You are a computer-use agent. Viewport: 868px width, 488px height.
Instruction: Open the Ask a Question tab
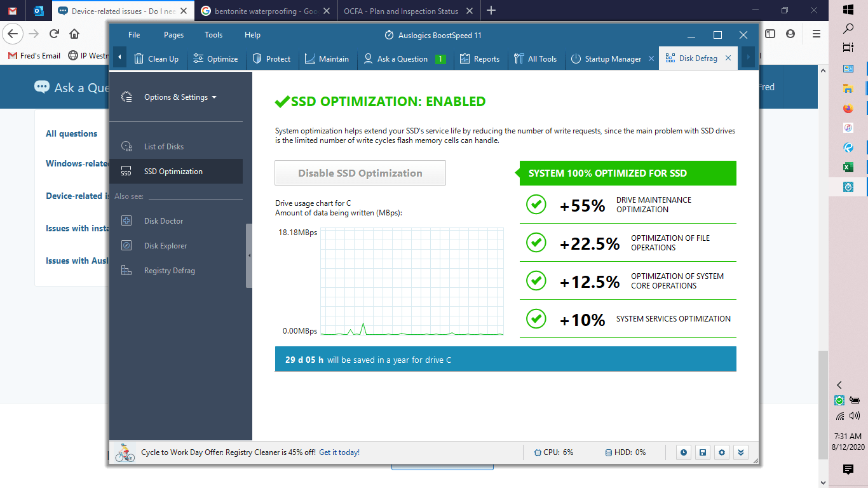tap(404, 59)
